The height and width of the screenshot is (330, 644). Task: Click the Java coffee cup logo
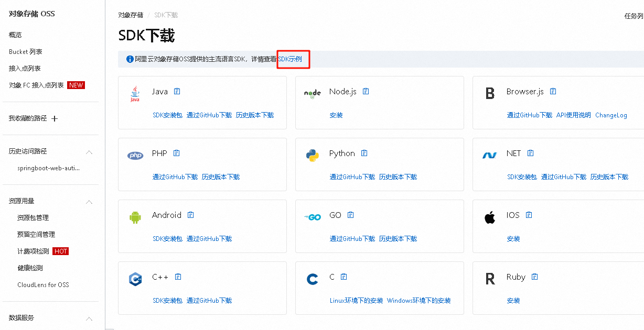coord(135,94)
